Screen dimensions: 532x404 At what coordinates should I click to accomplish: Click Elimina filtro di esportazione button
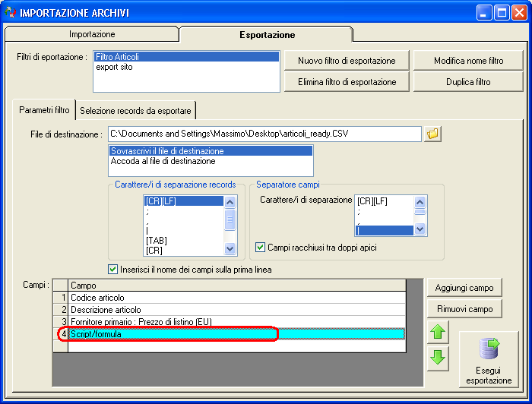click(x=347, y=82)
